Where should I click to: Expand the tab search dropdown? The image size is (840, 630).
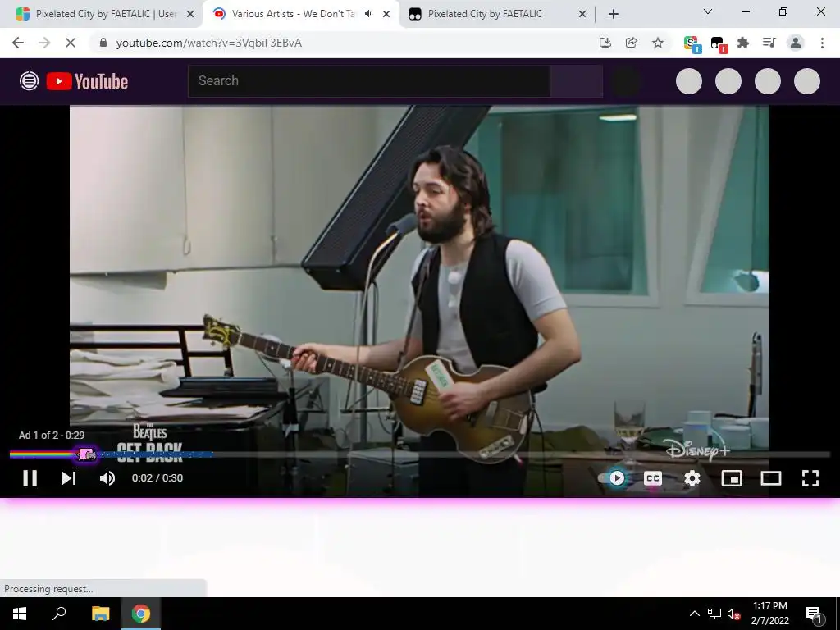707,11
